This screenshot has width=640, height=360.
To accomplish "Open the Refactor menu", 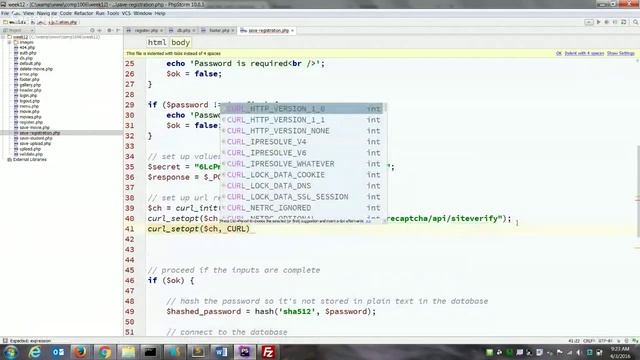I will [x=84, y=13].
